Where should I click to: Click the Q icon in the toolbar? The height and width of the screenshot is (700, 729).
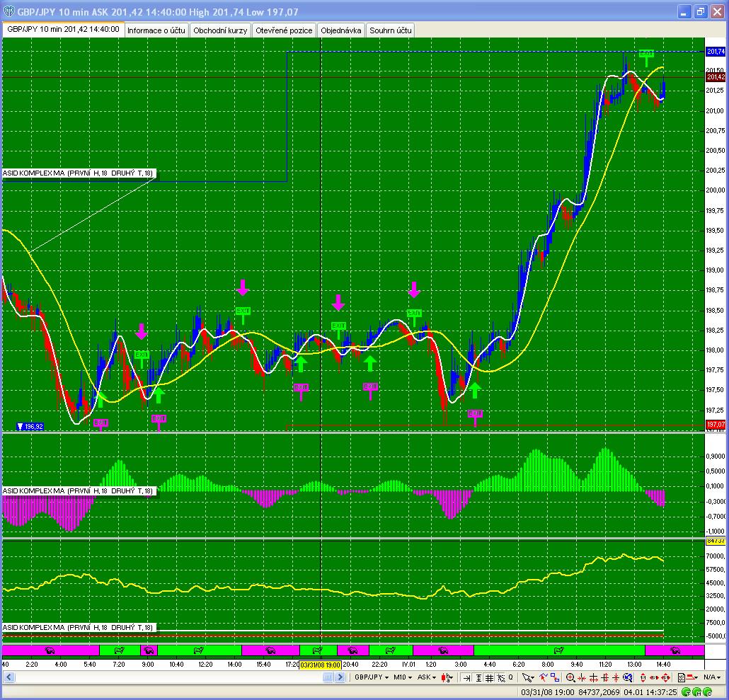coord(510,677)
